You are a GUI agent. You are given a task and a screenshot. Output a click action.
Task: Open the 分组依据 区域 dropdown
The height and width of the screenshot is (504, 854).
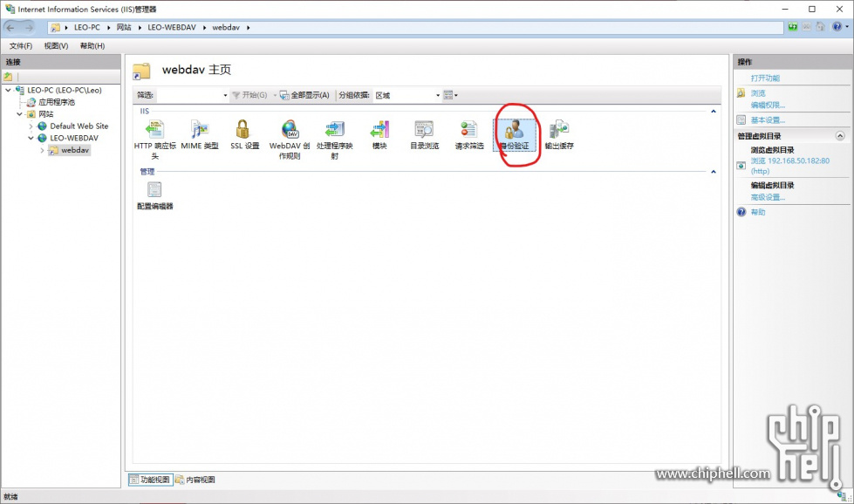click(x=438, y=95)
